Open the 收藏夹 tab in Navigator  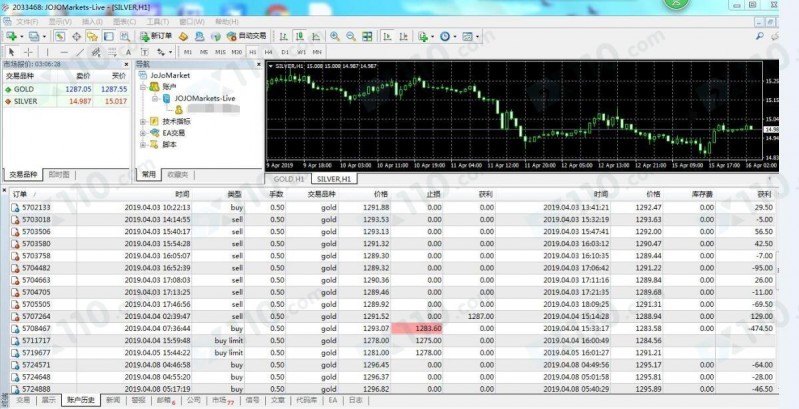coord(176,174)
